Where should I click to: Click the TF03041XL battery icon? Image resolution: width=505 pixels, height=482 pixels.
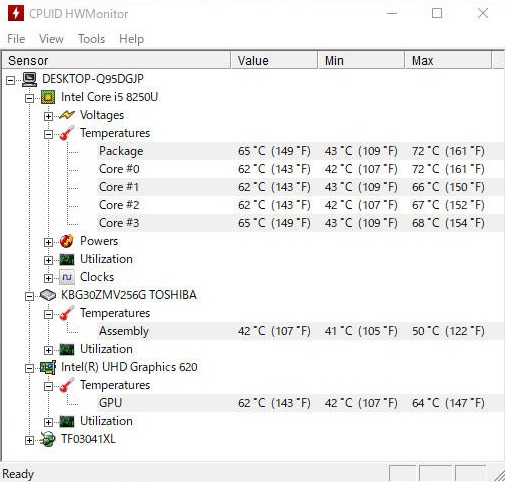48,439
